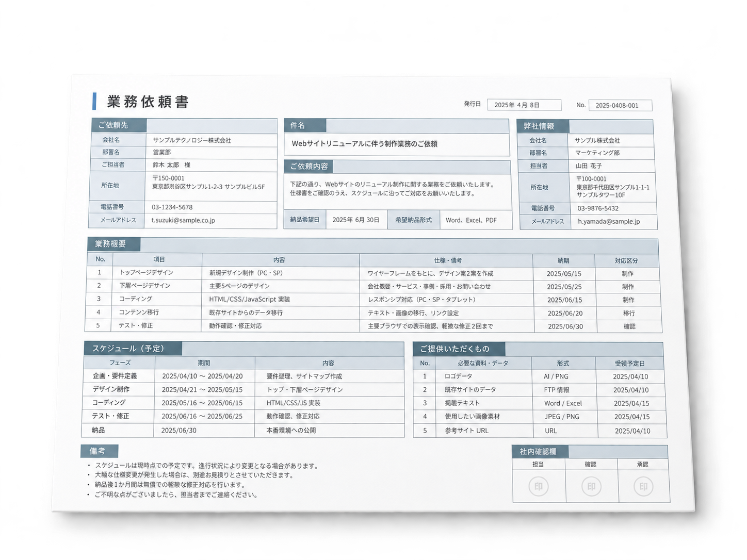Click the format cell "JPEG / PNG"
Screen dimensions: 747x560
pos(562,417)
